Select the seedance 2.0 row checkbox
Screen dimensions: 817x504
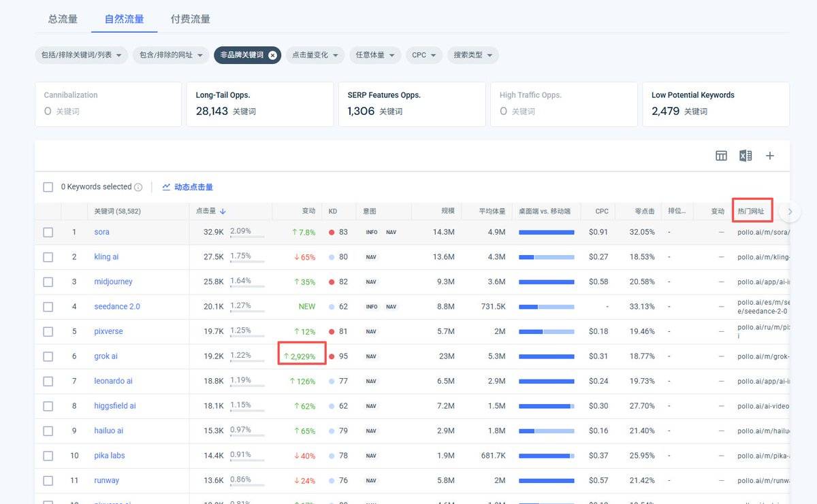coord(48,307)
